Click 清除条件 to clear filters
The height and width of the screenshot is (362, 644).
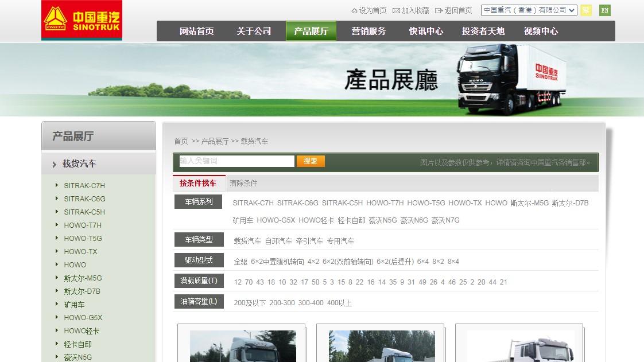coord(243,184)
